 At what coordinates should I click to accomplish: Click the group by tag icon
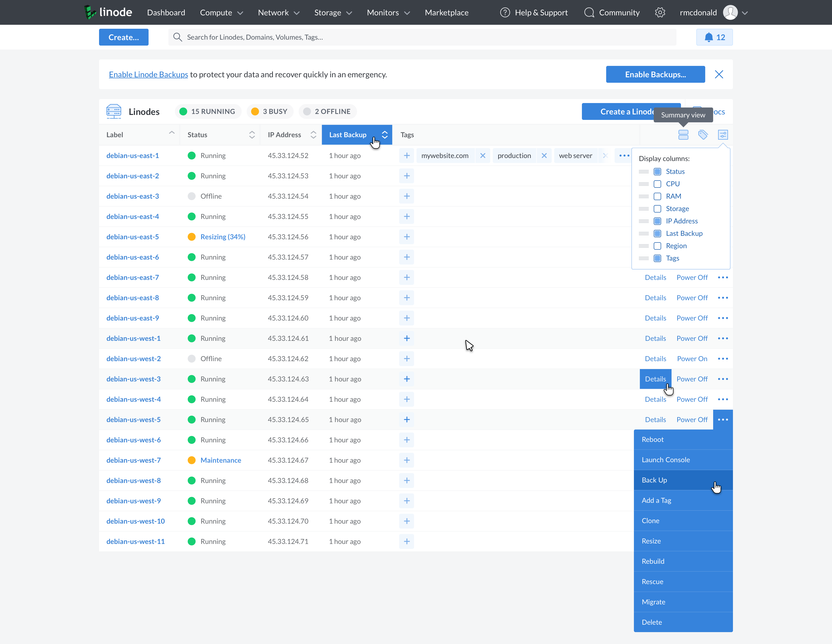click(703, 134)
